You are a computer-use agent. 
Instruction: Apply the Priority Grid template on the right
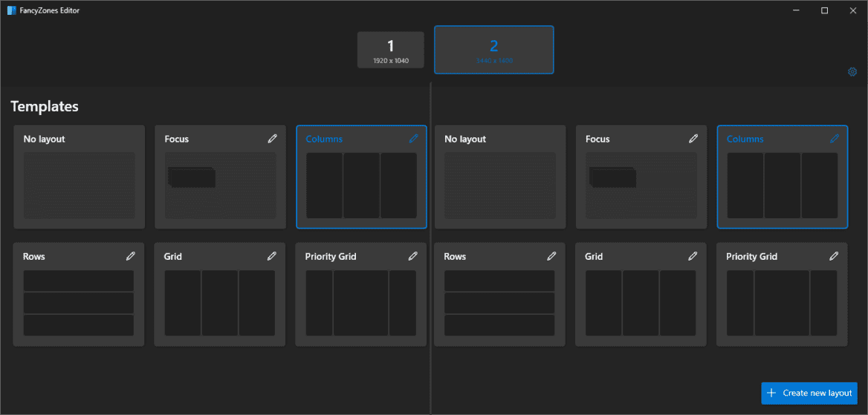click(781, 303)
